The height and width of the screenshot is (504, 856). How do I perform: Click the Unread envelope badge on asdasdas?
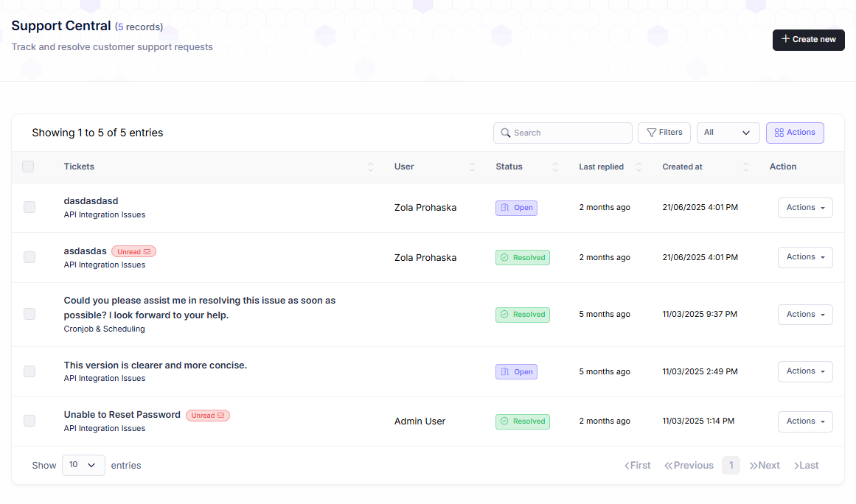point(133,252)
